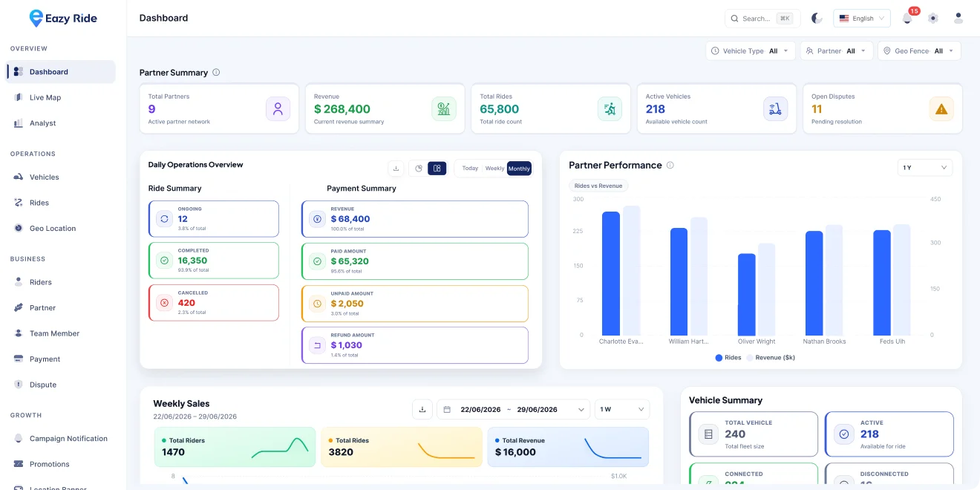
Task: Click the Total Riders sales card
Action: click(x=235, y=447)
